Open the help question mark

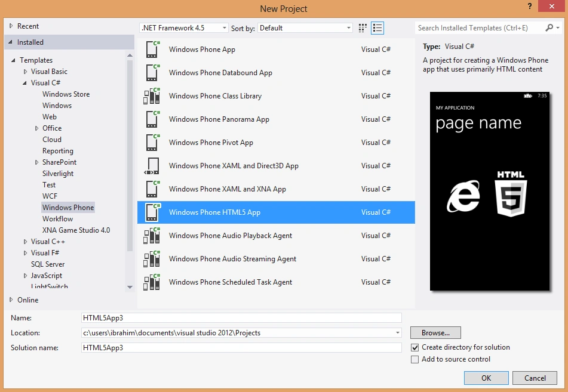(530, 6)
